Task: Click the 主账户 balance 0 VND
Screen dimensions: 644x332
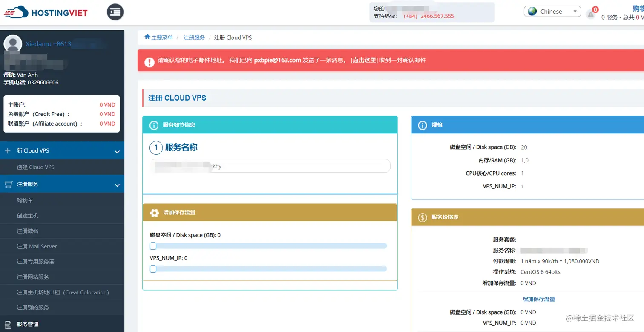Action: coord(107,104)
